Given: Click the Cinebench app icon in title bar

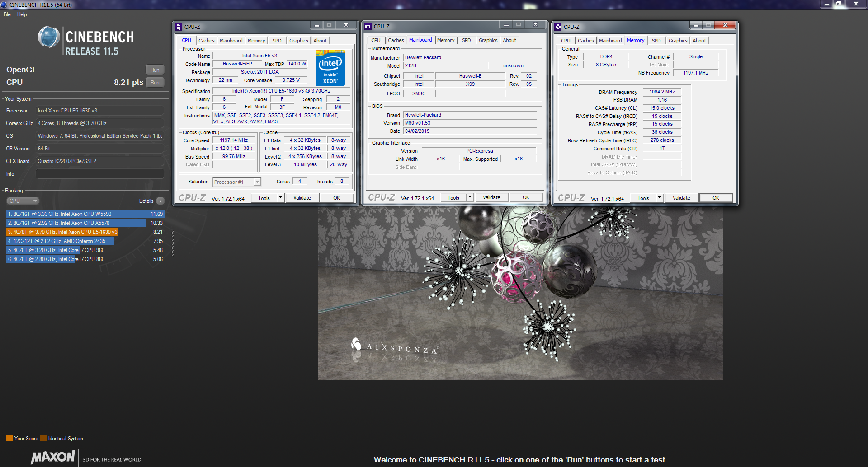Looking at the screenshot, I should 4,5.
